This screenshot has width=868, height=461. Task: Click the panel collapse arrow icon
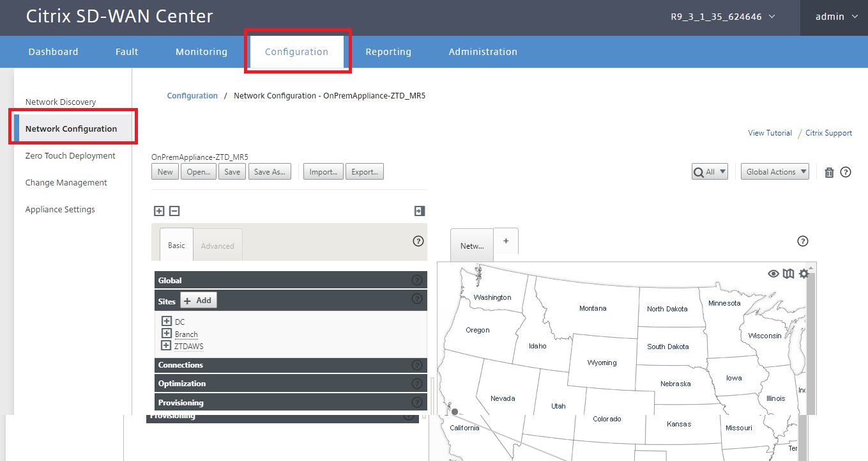pos(420,211)
